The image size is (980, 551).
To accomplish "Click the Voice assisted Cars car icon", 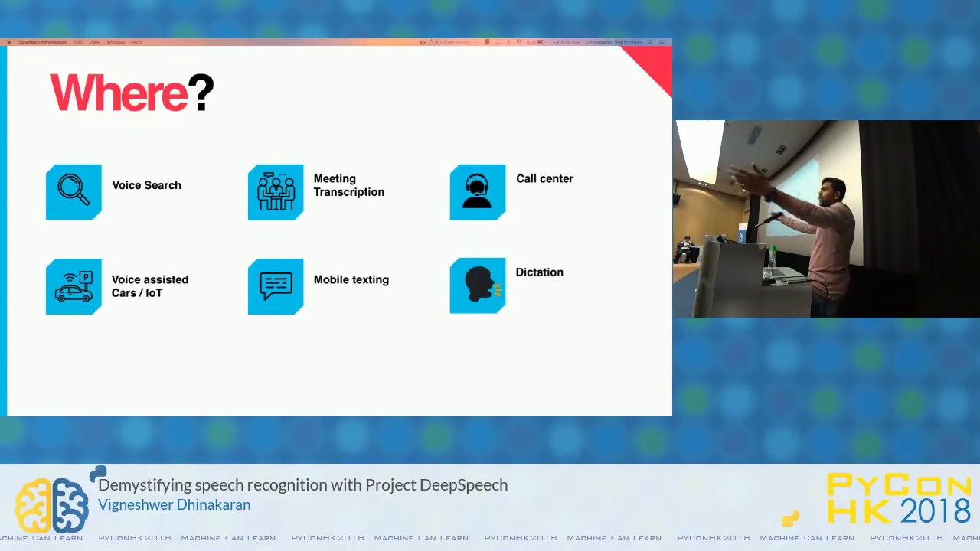I will pos(73,287).
